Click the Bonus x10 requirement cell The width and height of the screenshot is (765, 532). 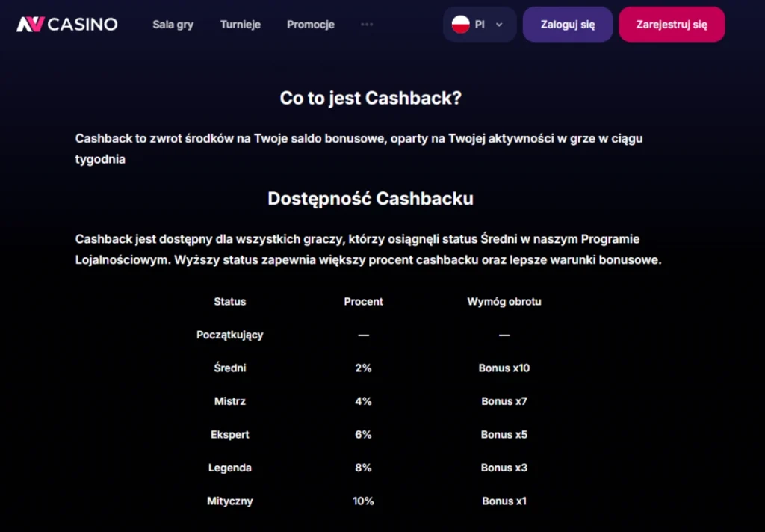[504, 368]
